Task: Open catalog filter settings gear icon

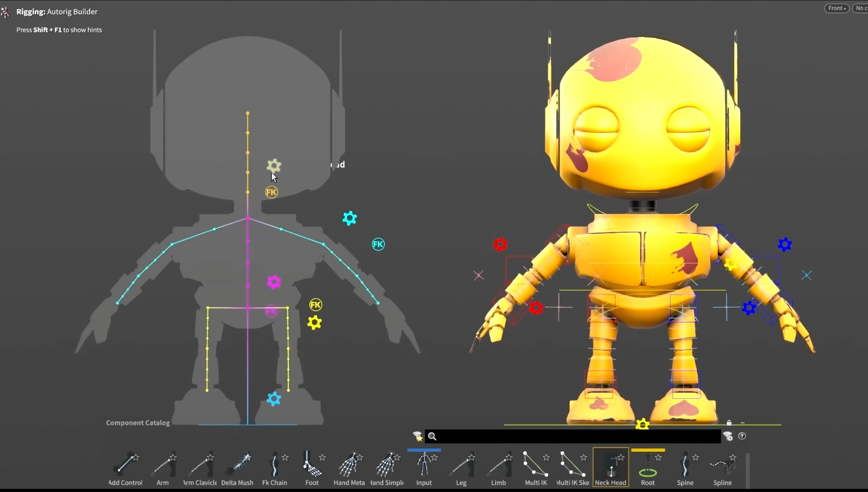Action: [x=728, y=436]
